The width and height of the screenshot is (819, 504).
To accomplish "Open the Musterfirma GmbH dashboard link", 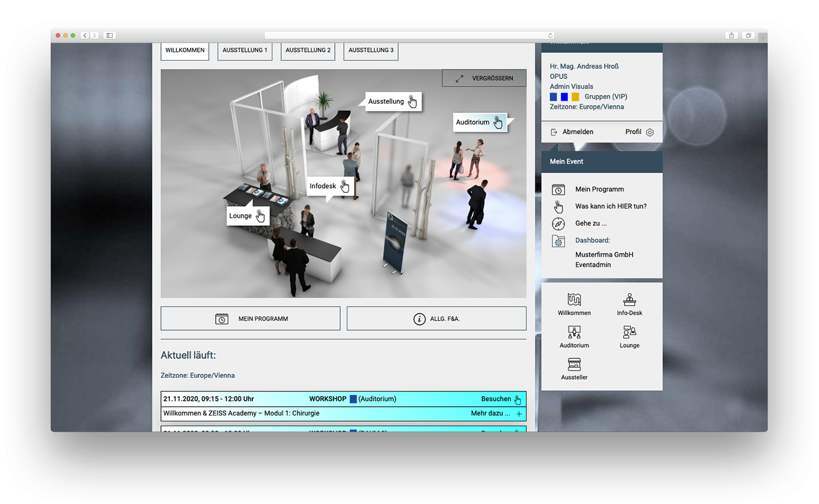I will tap(604, 255).
